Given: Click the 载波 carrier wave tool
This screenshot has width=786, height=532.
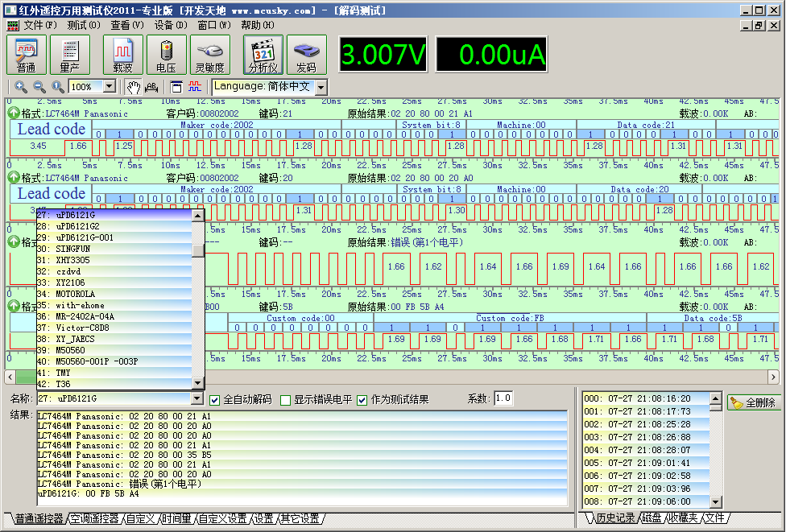Looking at the screenshot, I should click(123, 55).
